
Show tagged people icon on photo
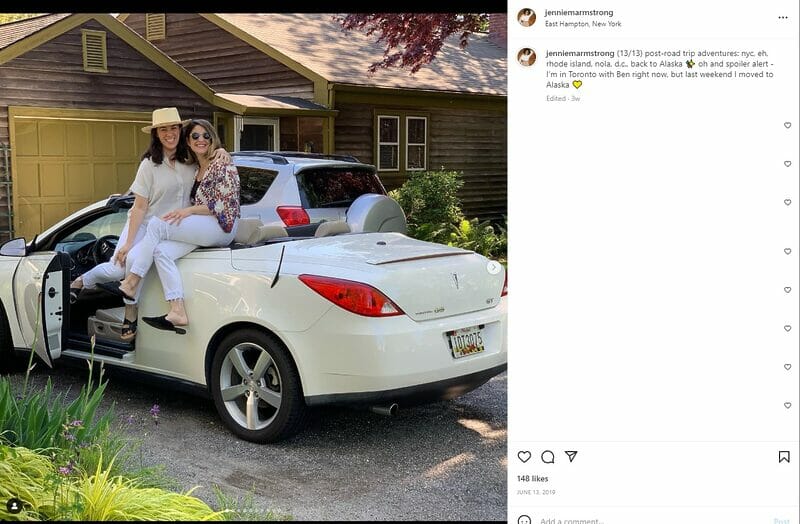tap(14, 506)
